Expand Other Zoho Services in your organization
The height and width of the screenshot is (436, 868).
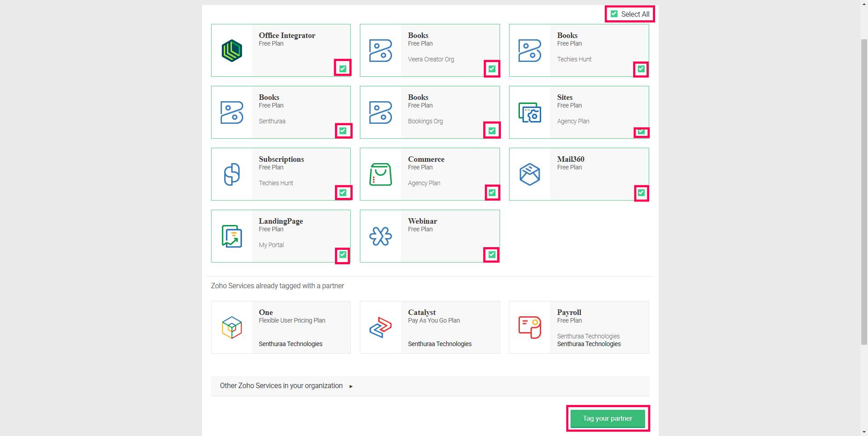[430, 386]
